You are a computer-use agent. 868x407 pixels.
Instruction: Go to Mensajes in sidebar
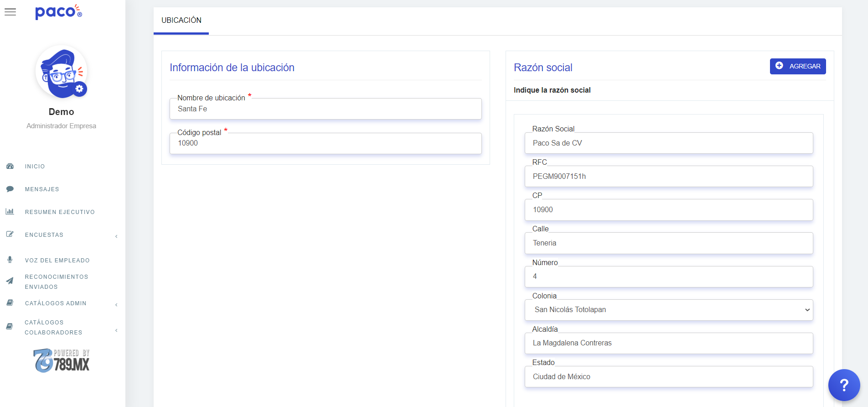point(42,189)
